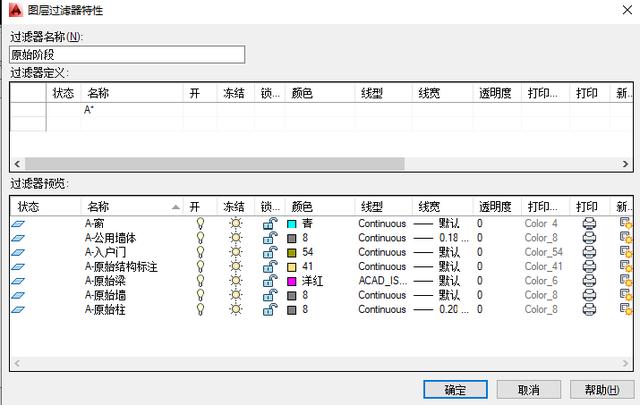
Task: Select Continuous linetype of A-窗
Action: [x=382, y=224]
